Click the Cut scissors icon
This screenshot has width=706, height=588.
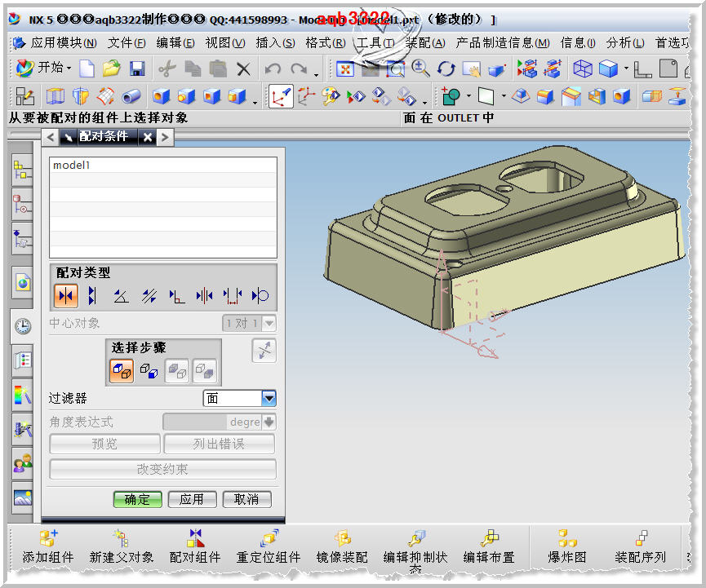pyautogui.click(x=167, y=69)
